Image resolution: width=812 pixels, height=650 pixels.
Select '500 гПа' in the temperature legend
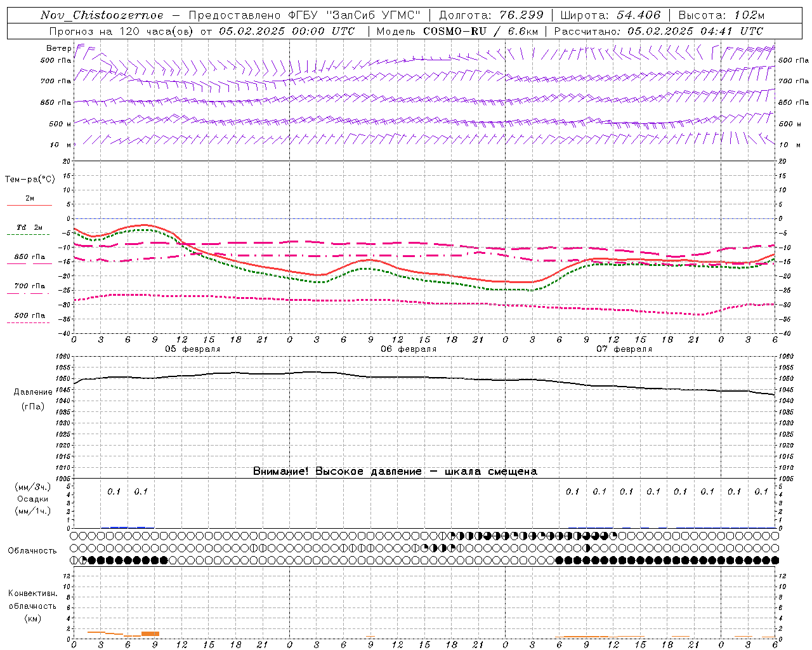30,315
